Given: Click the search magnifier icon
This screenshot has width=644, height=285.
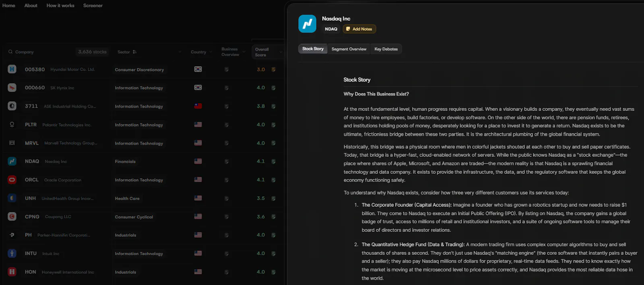Looking at the screenshot, I should [x=10, y=52].
